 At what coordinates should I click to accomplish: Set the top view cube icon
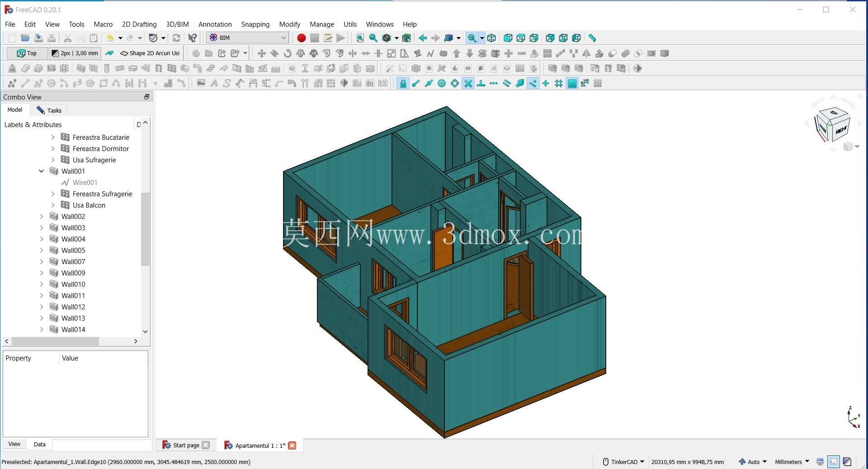tap(521, 38)
